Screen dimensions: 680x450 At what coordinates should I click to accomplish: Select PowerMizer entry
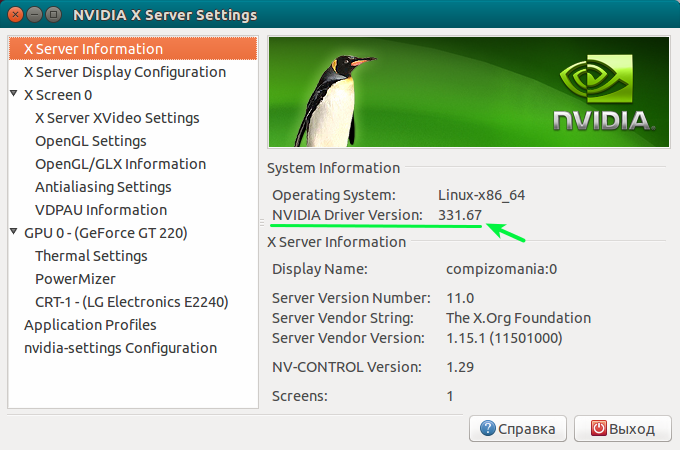point(75,279)
